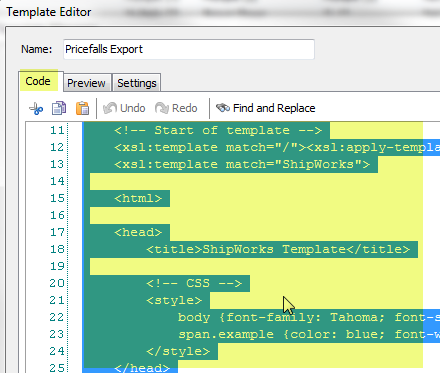Click line number 19 in the gutter
The image size is (440, 373).
[x=57, y=266]
